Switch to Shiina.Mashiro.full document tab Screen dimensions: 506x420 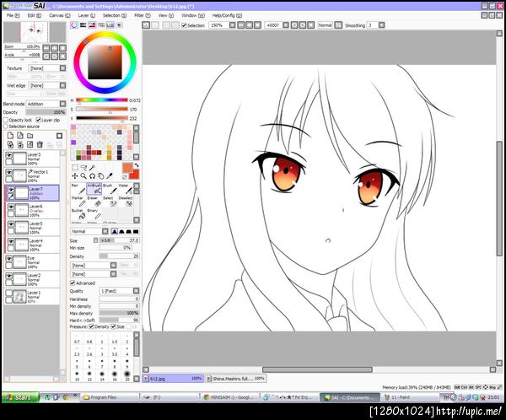coord(236,379)
